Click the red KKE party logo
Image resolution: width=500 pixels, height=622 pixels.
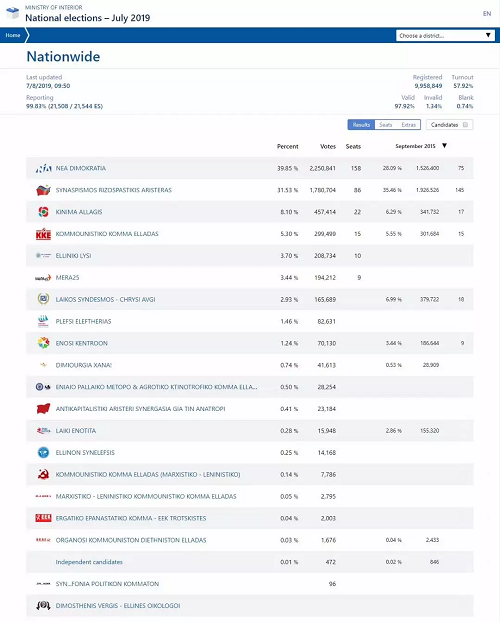pos(43,234)
